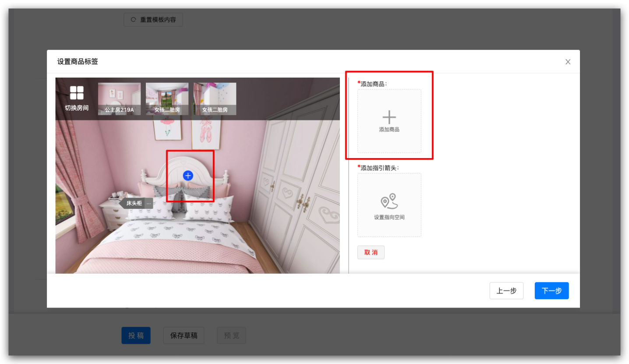Close the 设置商品标签 dialog

568,62
